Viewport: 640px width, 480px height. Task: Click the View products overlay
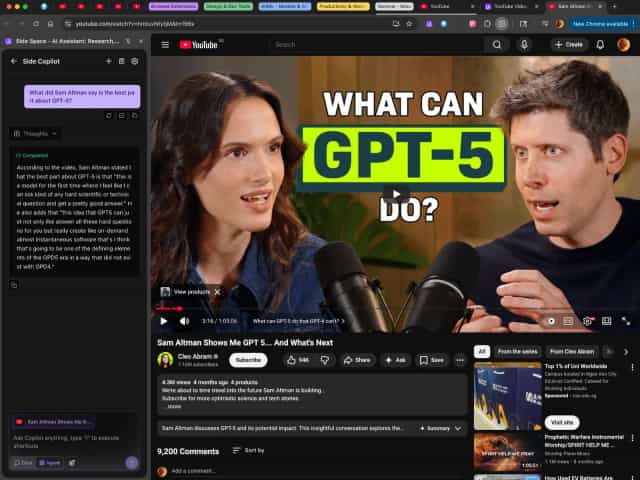point(186,292)
